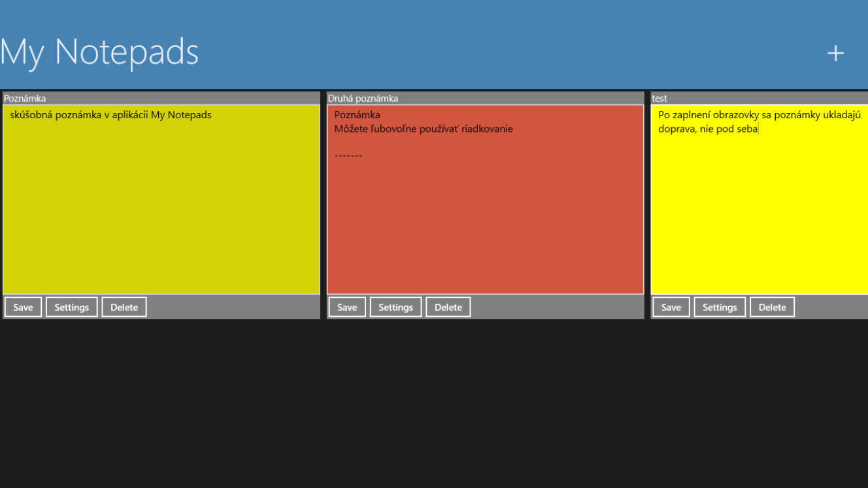Delete the Poznámka note

pos(124,307)
